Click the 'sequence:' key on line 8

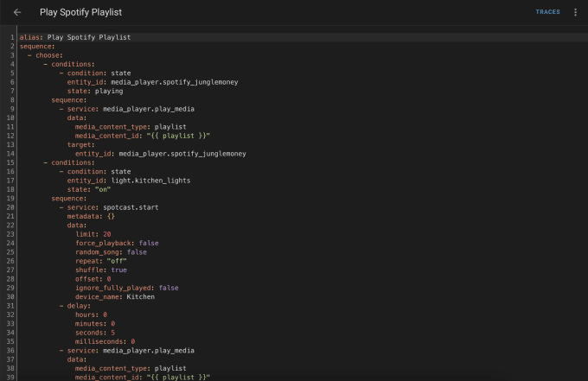tap(69, 100)
